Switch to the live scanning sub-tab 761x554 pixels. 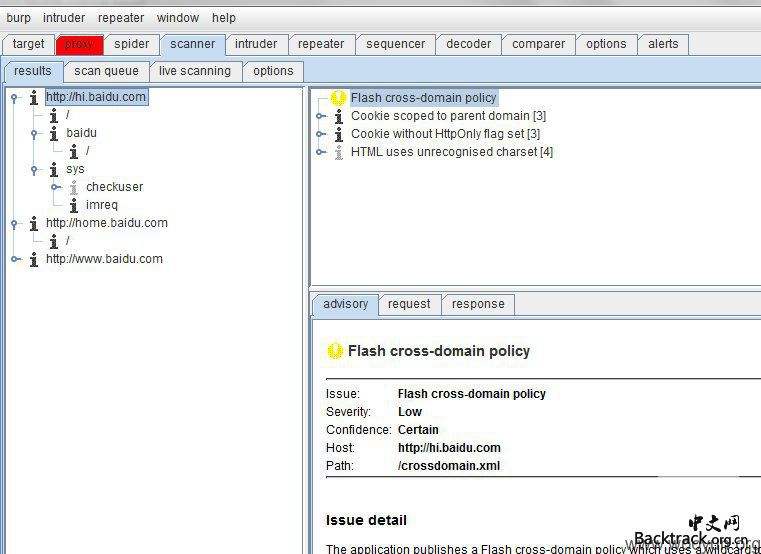195,71
